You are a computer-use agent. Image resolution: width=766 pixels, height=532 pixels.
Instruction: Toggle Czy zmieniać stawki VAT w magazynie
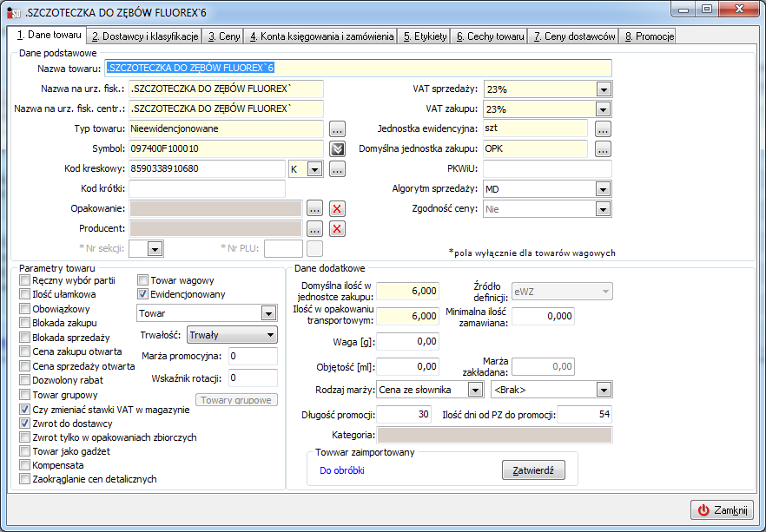tap(24, 409)
